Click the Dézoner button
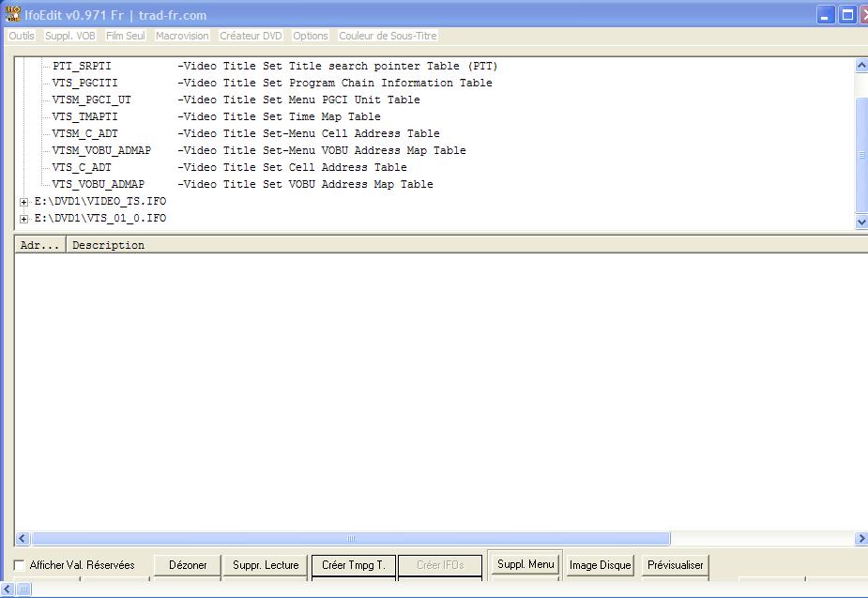The height and width of the screenshot is (598, 868). coord(188,565)
